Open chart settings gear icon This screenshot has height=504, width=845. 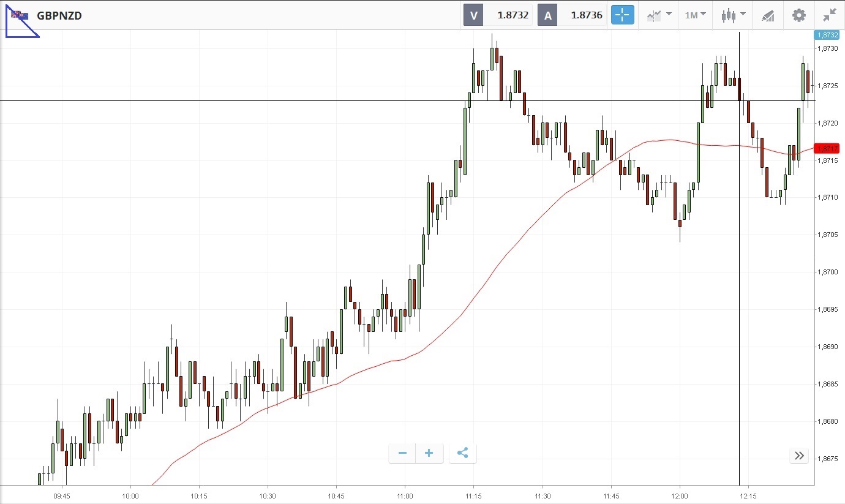pyautogui.click(x=799, y=15)
